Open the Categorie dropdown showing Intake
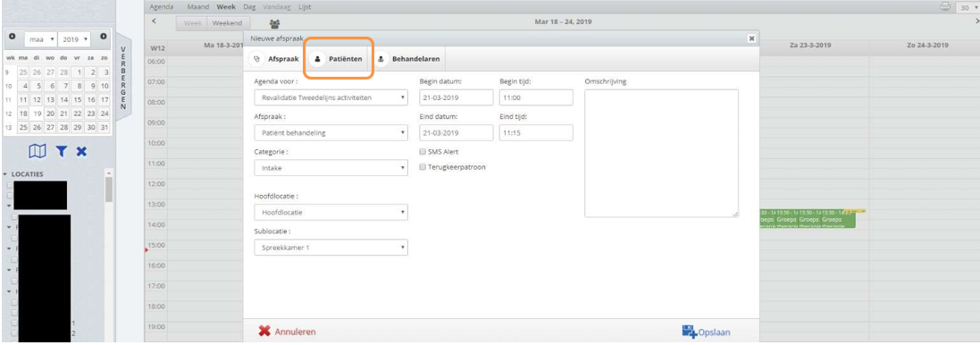This screenshot has width=980, height=345. (x=331, y=167)
